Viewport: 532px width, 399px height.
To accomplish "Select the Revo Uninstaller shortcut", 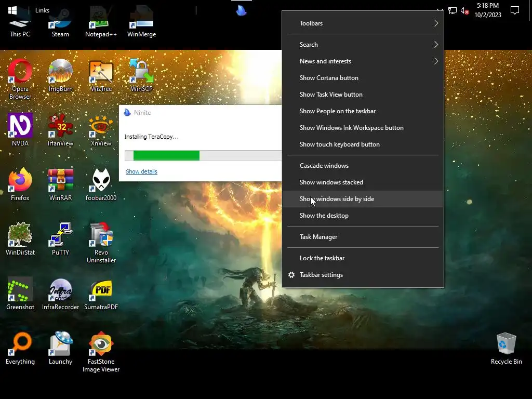I will click(101, 243).
